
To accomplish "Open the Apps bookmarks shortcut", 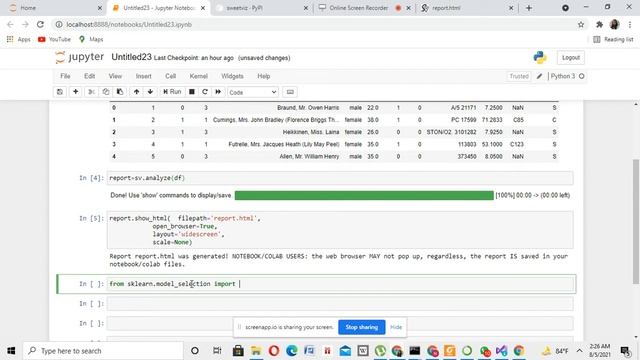I will pos(19,39).
